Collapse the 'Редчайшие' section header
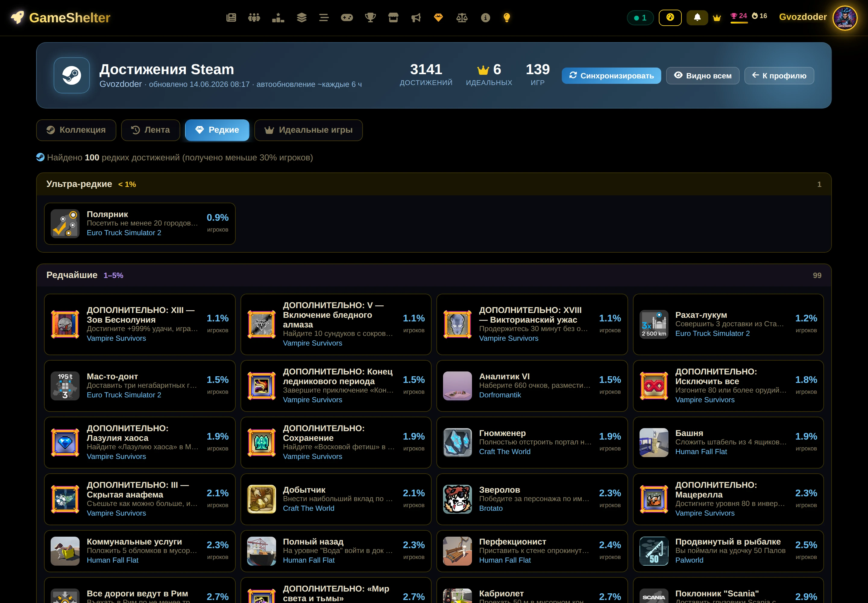Viewport: 868px width, 603px height. tap(434, 275)
